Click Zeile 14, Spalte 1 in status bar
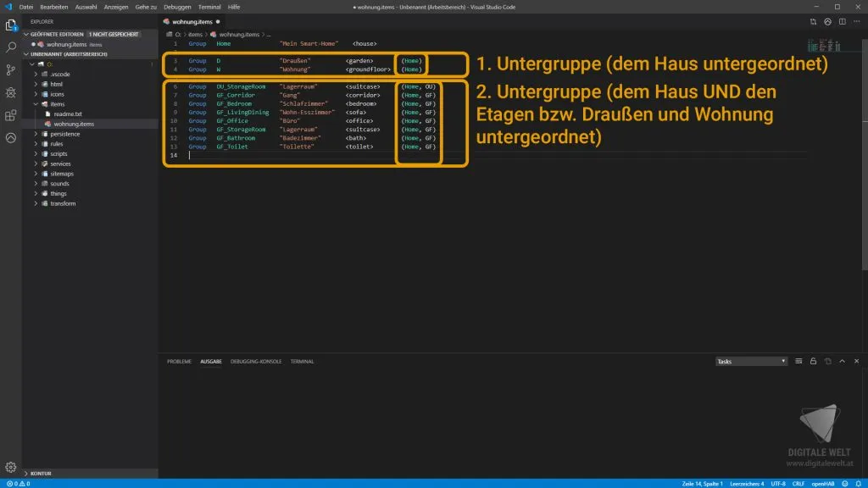 pyautogui.click(x=702, y=484)
